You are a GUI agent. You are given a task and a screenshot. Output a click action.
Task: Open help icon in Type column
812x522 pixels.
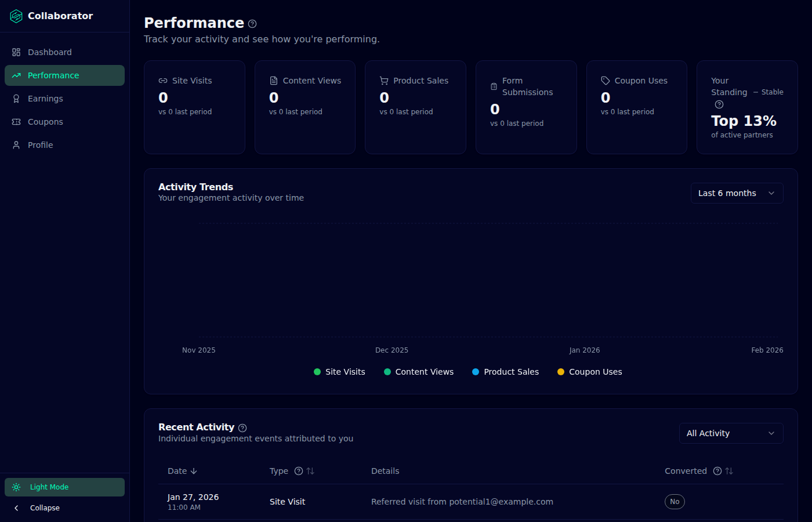pyautogui.click(x=299, y=471)
